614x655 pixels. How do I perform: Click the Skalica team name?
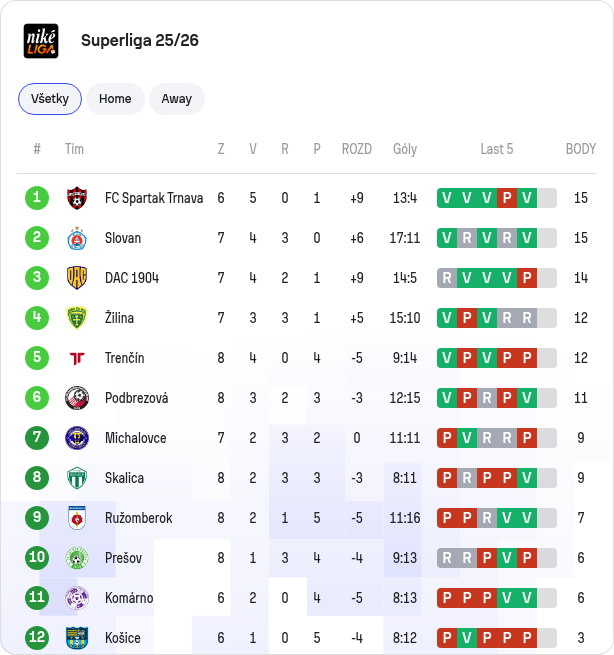tap(124, 478)
